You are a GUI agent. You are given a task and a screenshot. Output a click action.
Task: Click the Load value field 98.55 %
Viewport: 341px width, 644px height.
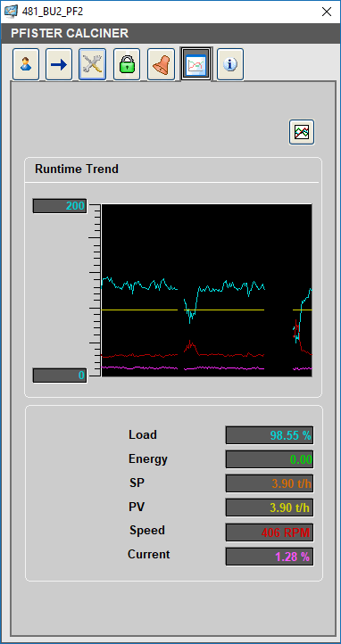pyautogui.click(x=270, y=435)
